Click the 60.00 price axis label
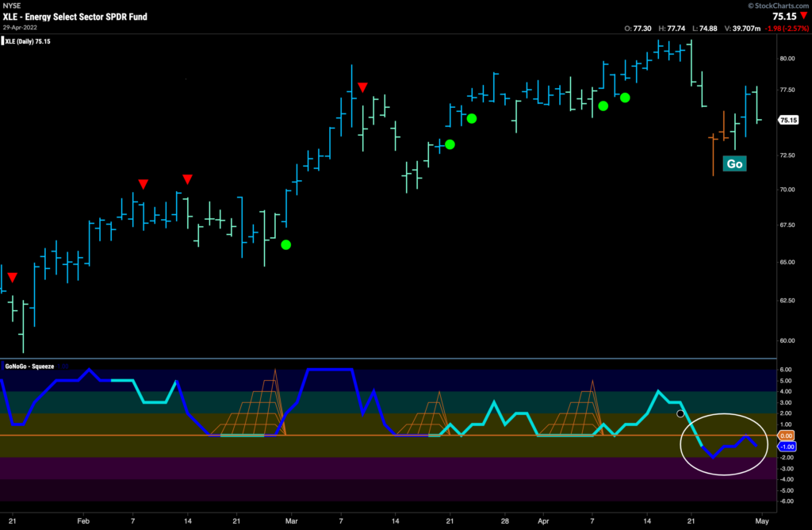Viewport: 812px width, 530px height. 787,340
